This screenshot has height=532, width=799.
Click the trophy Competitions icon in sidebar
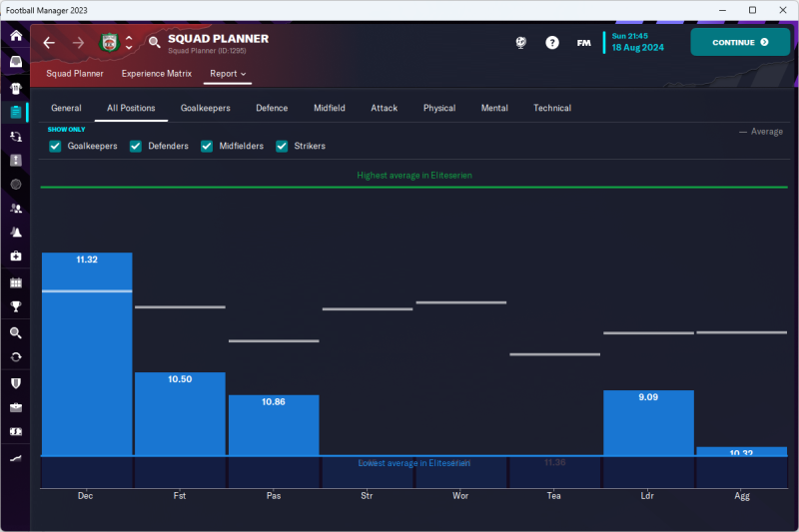click(16, 306)
